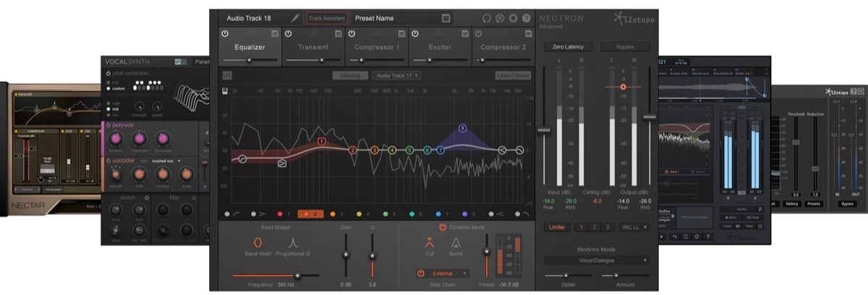The height and width of the screenshot is (295, 868).
Task: Select the Boost dynamic mode icon
Action: [x=456, y=243]
